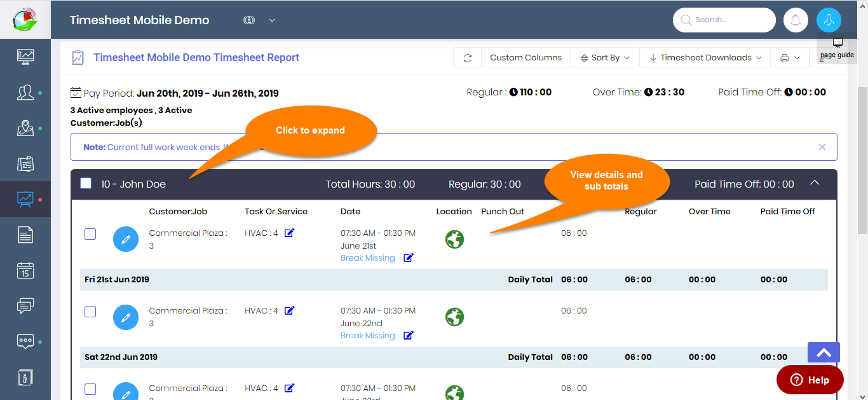
Task: Open the schedule notepad icon in sidebar
Action: [x=25, y=164]
